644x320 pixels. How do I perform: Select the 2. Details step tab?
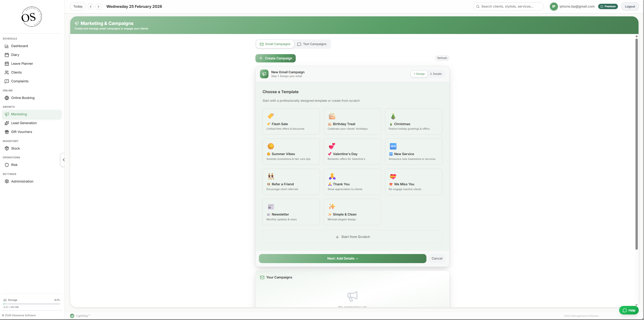pos(436,74)
